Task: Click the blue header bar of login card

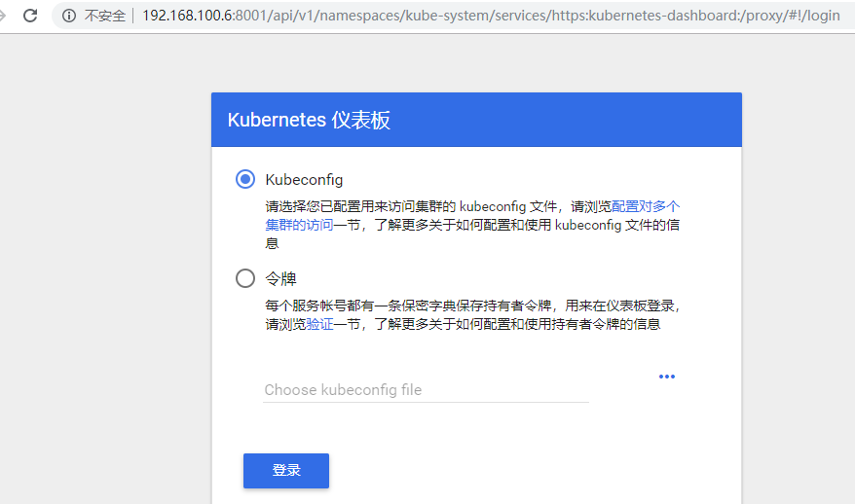Action: pyautogui.click(x=584, y=120)
